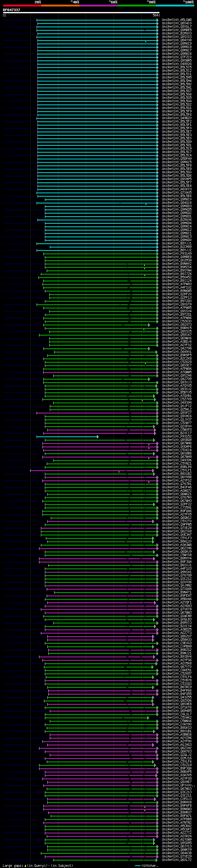197x868 pixels.
Task: Select label UniRef100_C0PGJ3
Action: pyautogui.click(x=177, y=799)
